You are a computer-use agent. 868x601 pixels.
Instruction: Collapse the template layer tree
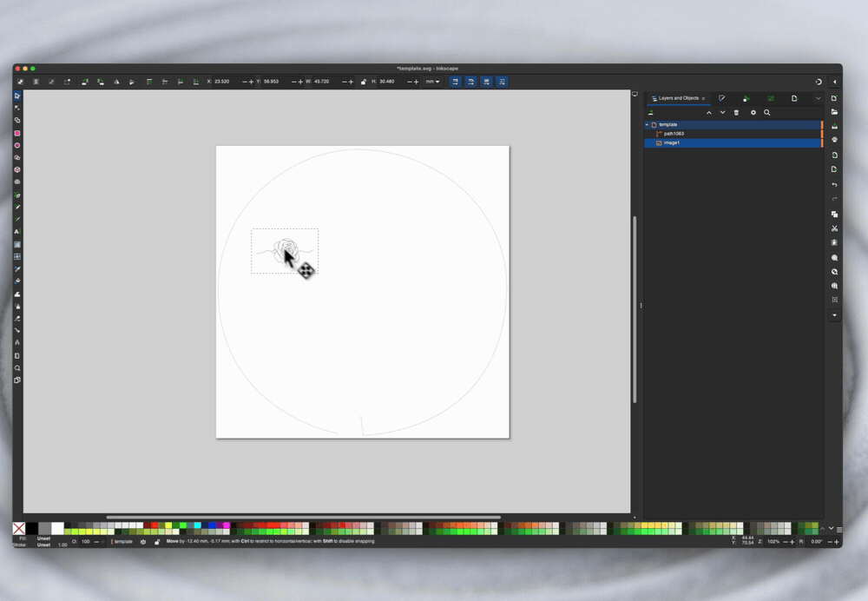[x=647, y=125]
